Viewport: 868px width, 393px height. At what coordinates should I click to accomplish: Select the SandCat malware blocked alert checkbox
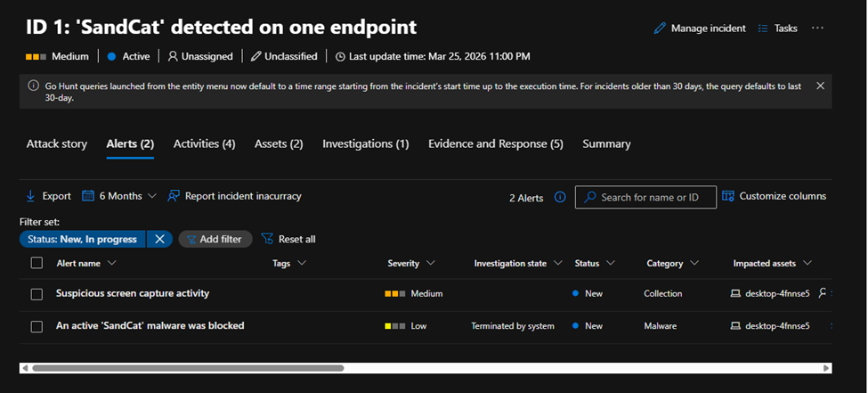tap(37, 326)
